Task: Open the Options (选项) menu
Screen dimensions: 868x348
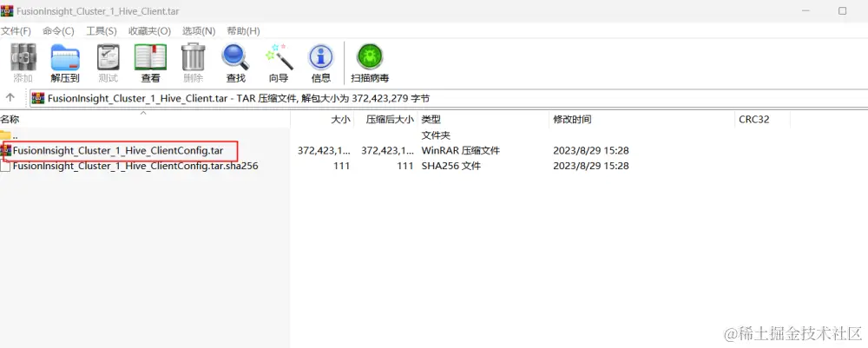Action: (199, 31)
